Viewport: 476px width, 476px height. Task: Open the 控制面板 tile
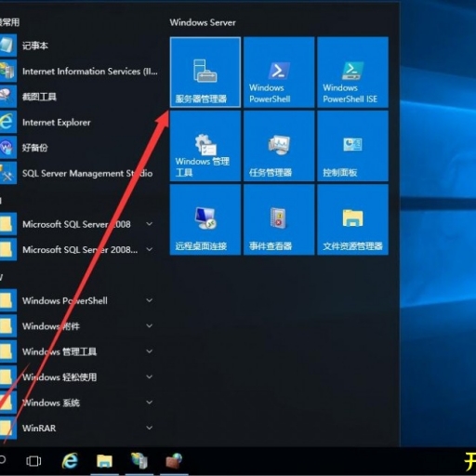pyautogui.click(x=352, y=146)
